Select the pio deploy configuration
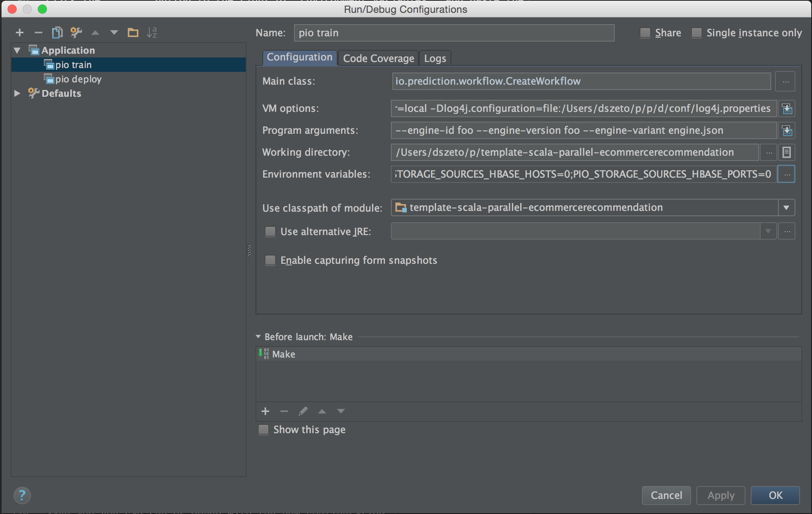The height and width of the screenshot is (514, 812). (78, 79)
